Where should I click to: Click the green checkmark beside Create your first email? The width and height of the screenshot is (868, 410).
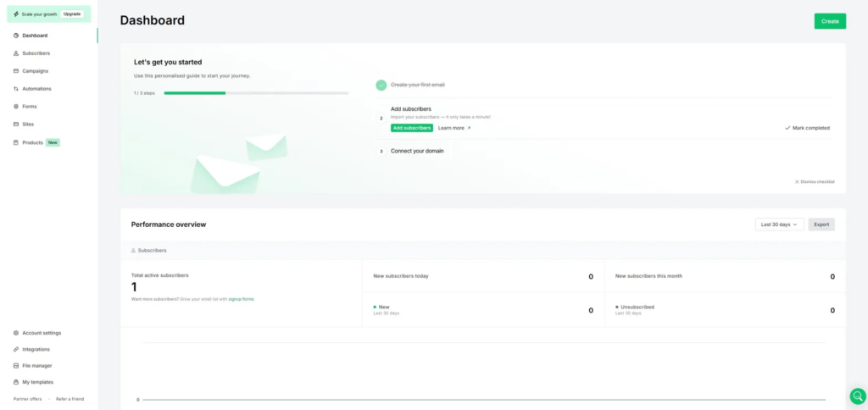381,86
